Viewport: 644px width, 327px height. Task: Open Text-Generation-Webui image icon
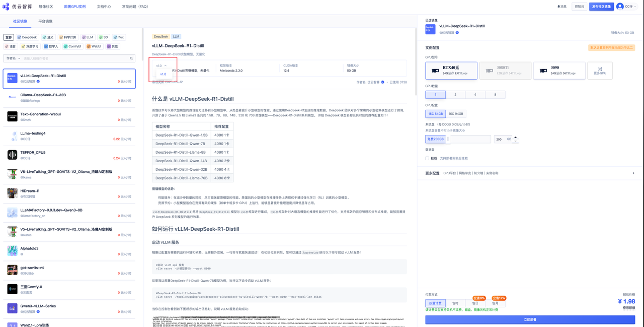12,116
